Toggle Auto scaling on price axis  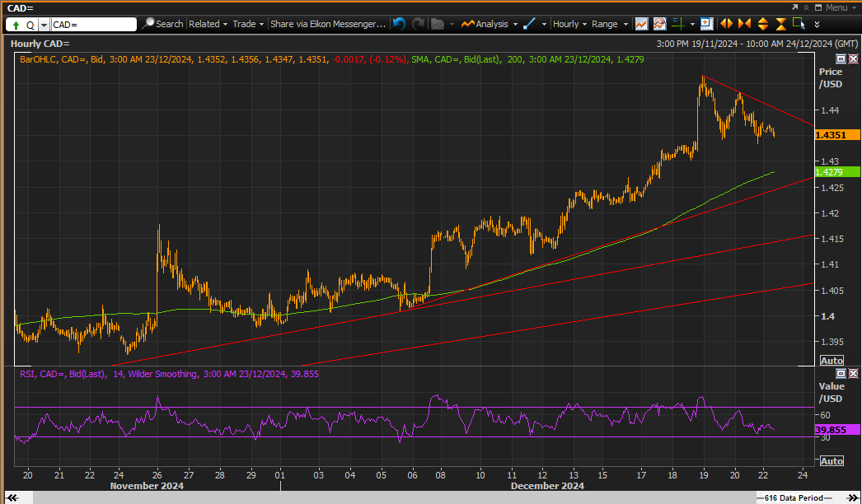(832, 361)
